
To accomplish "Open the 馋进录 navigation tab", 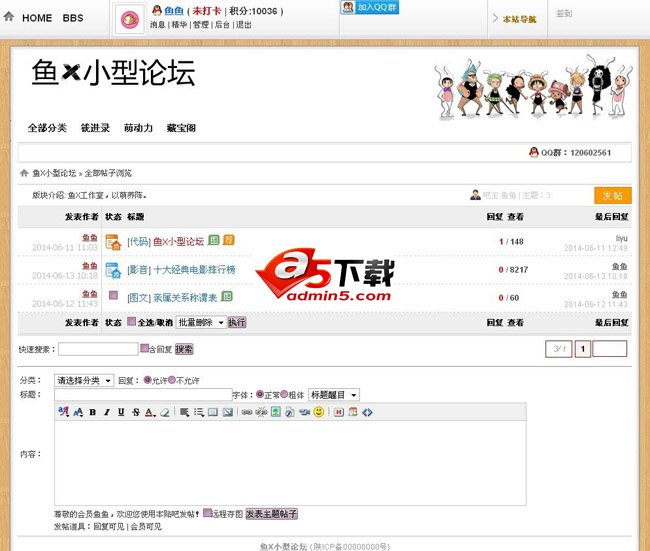I will pos(95,128).
